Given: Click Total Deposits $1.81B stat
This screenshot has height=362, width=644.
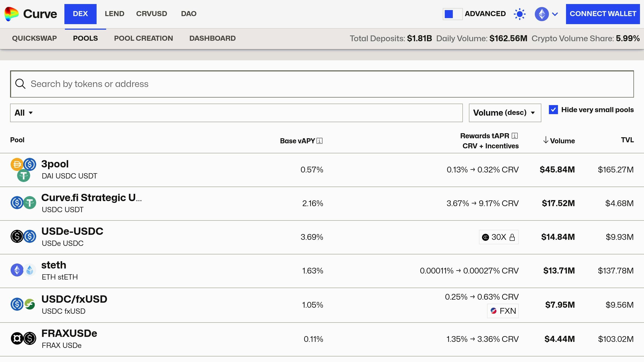Looking at the screenshot, I should pos(391,38).
